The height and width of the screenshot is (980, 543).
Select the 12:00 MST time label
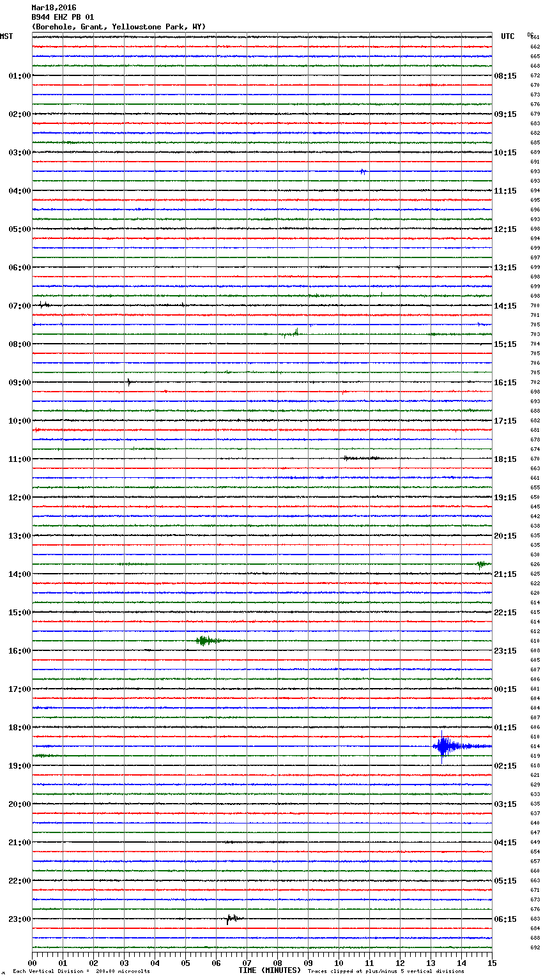[x=19, y=498]
